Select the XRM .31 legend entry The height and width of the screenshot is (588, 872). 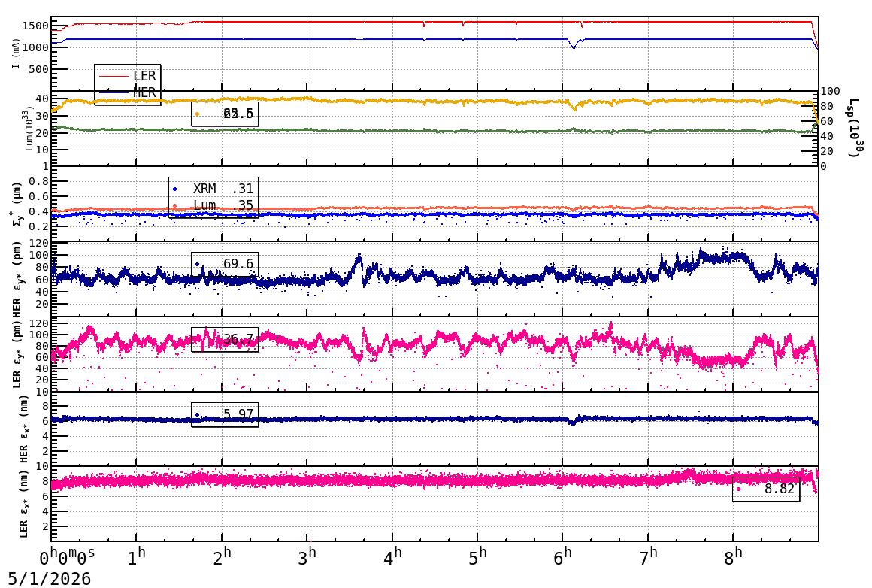pyautogui.click(x=213, y=189)
